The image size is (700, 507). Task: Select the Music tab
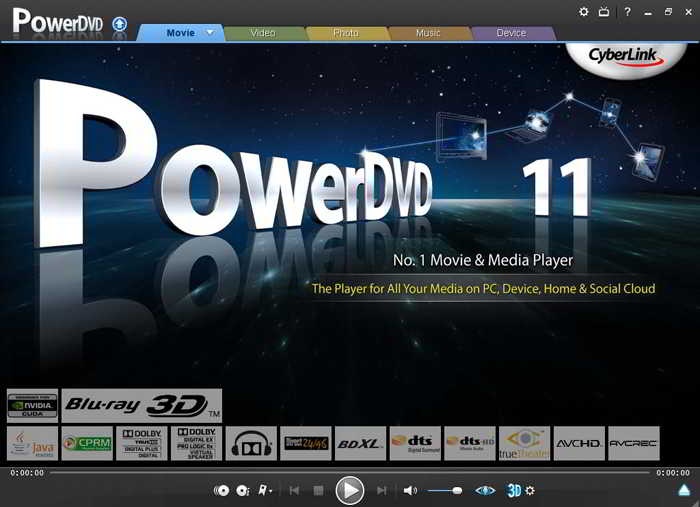click(x=428, y=33)
